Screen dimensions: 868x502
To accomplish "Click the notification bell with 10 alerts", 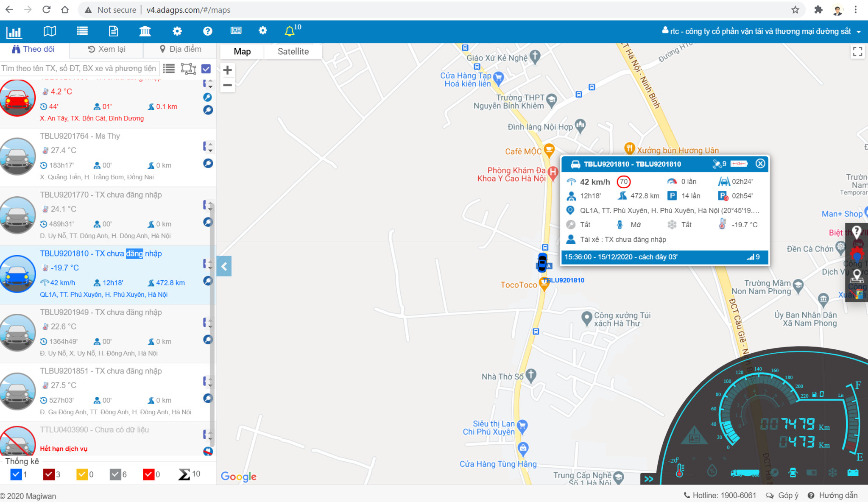I will pyautogui.click(x=290, y=31).
